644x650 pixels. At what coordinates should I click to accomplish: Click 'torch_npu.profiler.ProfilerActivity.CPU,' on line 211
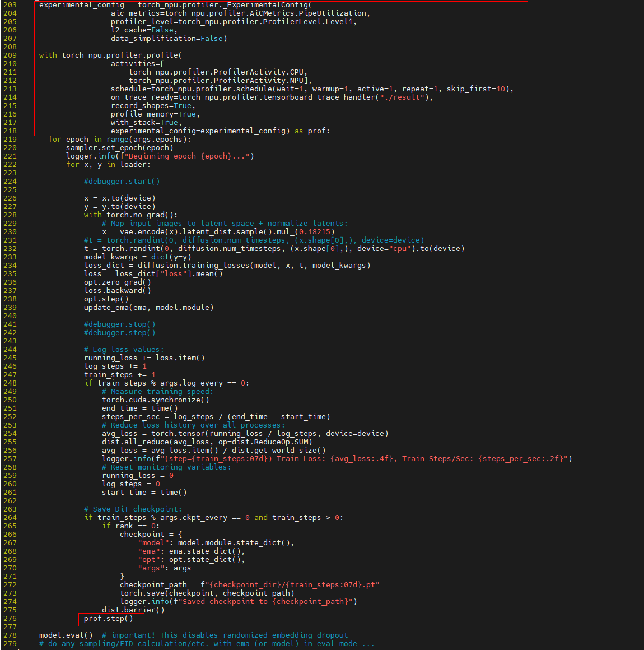tap(218, 72)
